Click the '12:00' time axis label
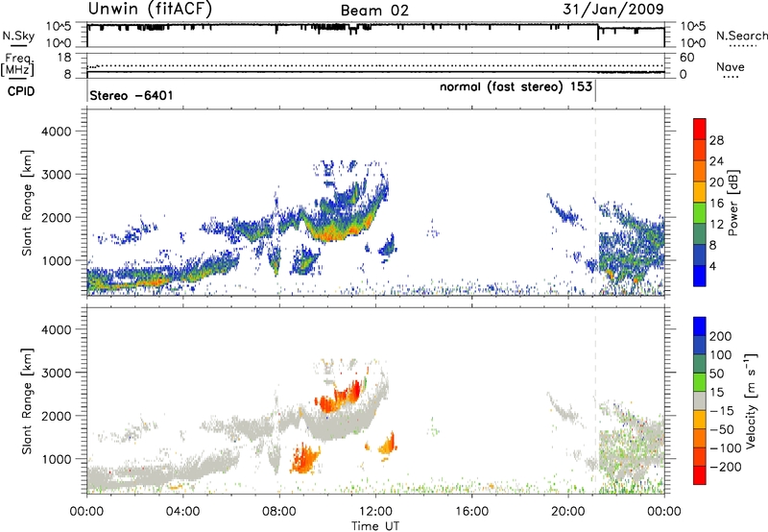 [x=375, y=512]
